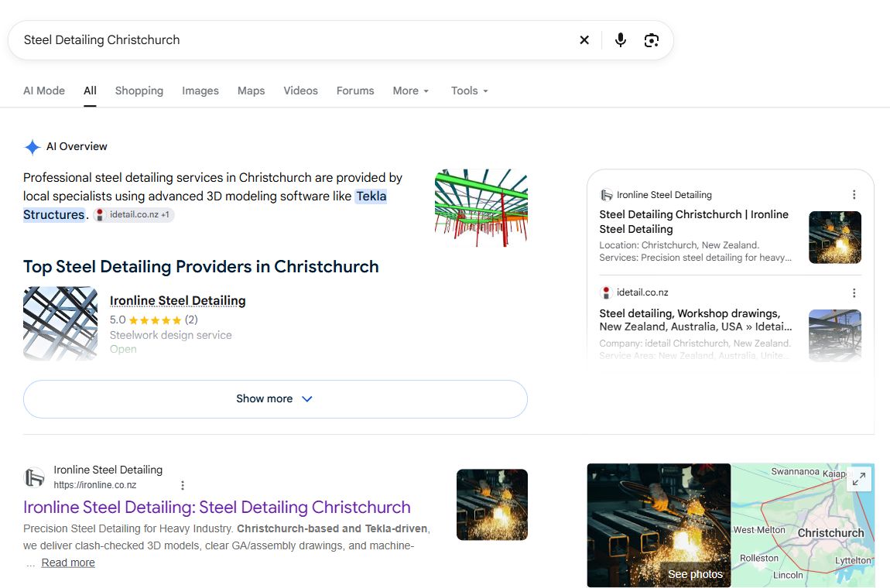Open the thumbnail in idetail.co.nz source card
Image resolution: width=890 pixels, height=588 pixels.
tap(835, 336)
